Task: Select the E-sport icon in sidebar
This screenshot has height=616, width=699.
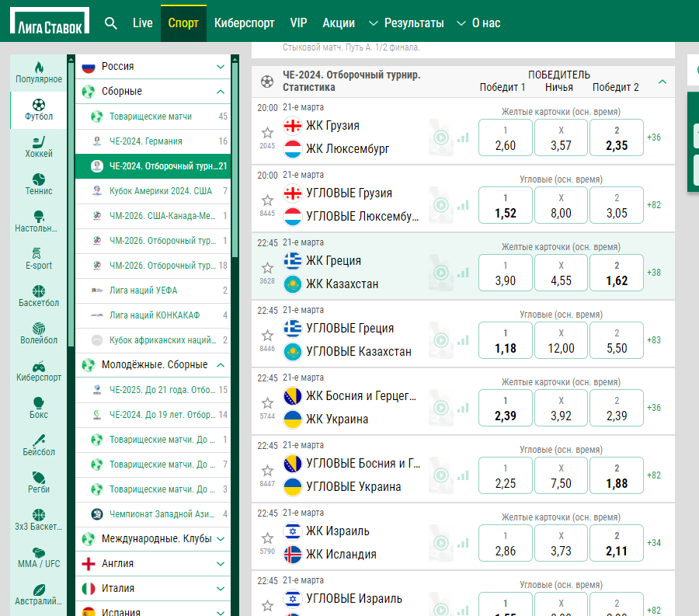Action: [37, 253]
